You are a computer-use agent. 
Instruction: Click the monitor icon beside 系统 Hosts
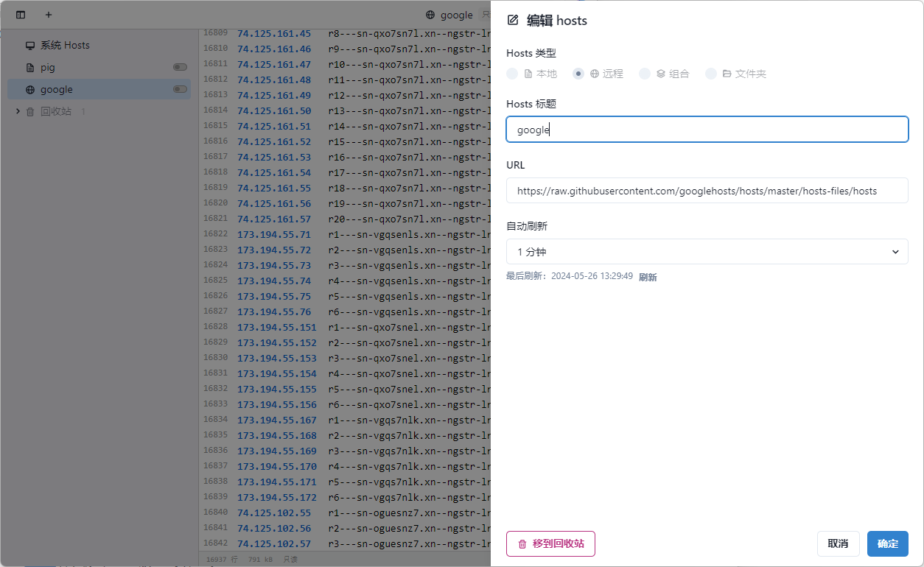coord(30,46)
